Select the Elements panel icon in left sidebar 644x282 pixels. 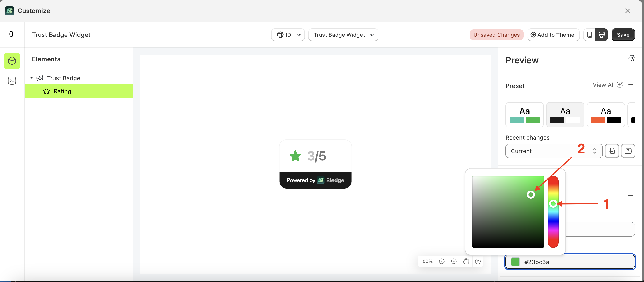[x=12, y=61]
